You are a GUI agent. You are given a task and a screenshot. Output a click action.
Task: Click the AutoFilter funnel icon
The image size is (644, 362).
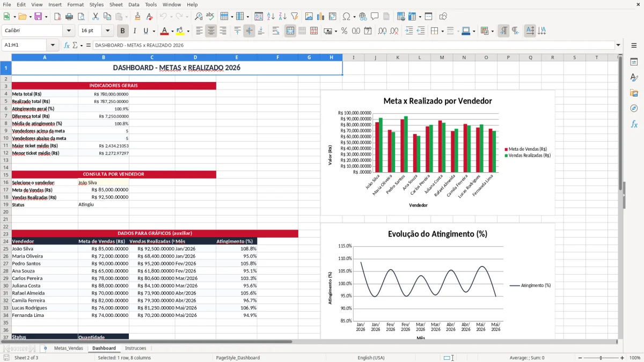(x=294, y=17)
